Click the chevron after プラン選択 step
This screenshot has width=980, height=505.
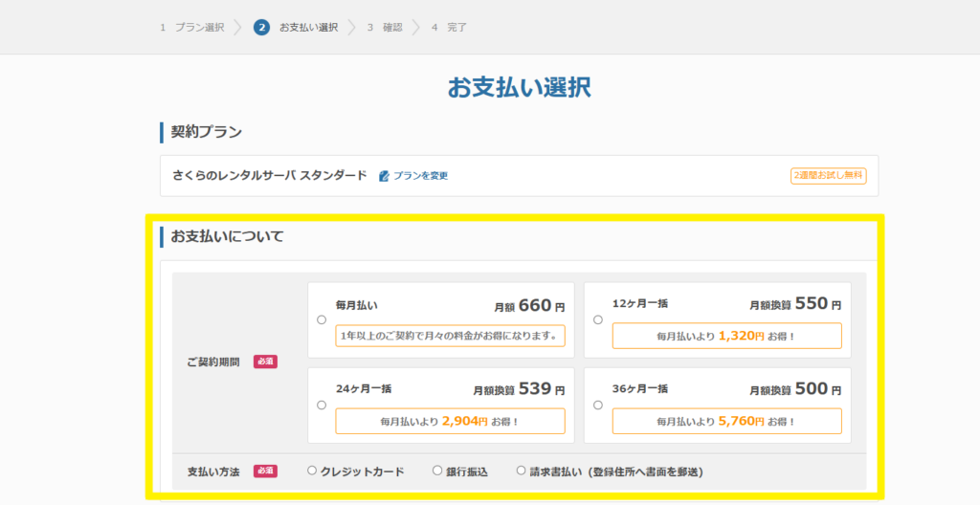coord(238,28)
